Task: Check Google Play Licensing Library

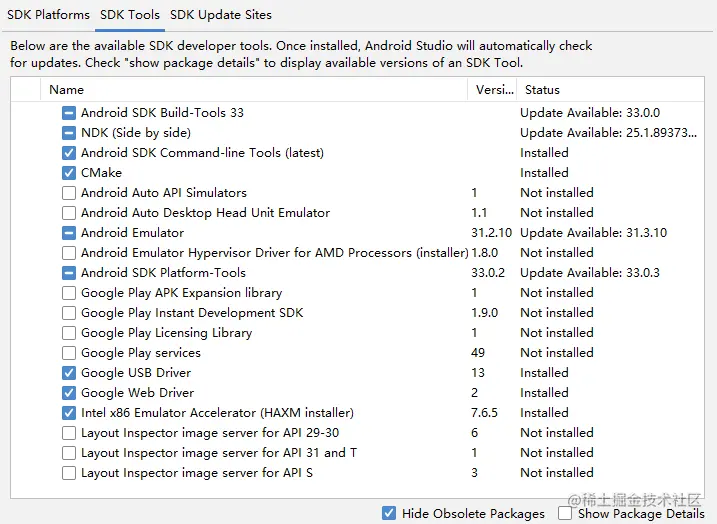Action: [69, 333]
